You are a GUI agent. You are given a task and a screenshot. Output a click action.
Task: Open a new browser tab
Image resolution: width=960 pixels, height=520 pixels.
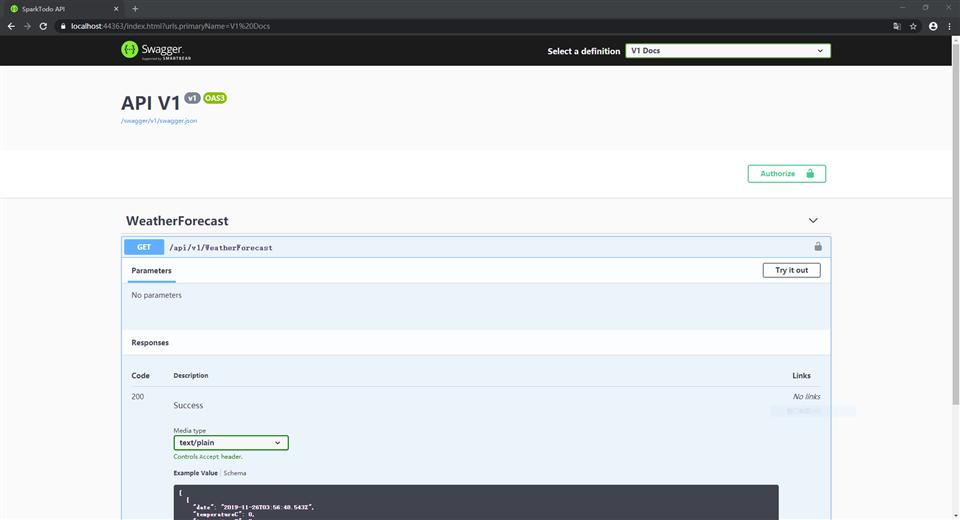point(135,8)
